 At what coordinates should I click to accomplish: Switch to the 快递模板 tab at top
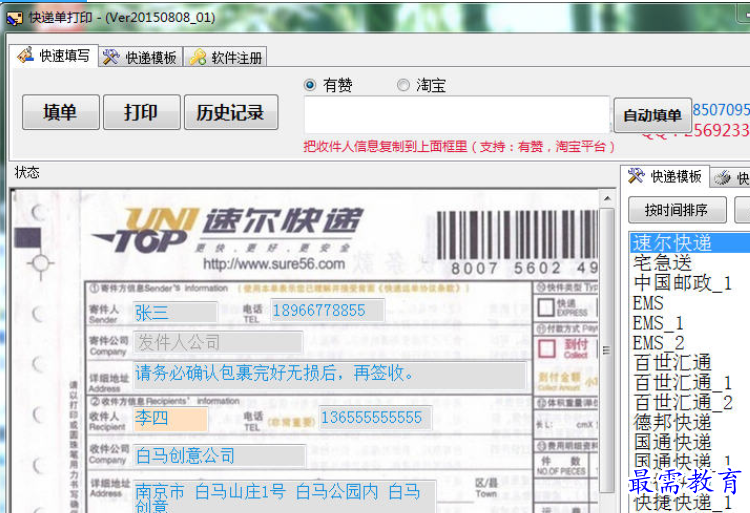coord(141,57)
